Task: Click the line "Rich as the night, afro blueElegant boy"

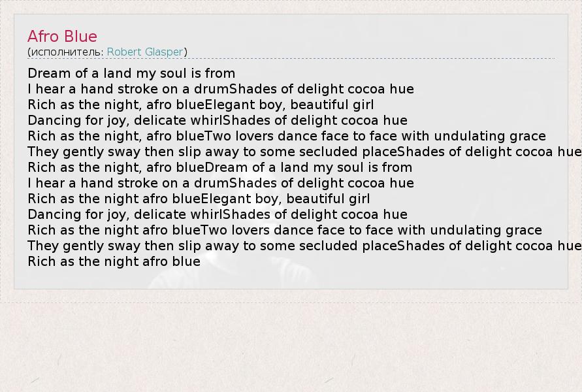Action: [201, 105]
